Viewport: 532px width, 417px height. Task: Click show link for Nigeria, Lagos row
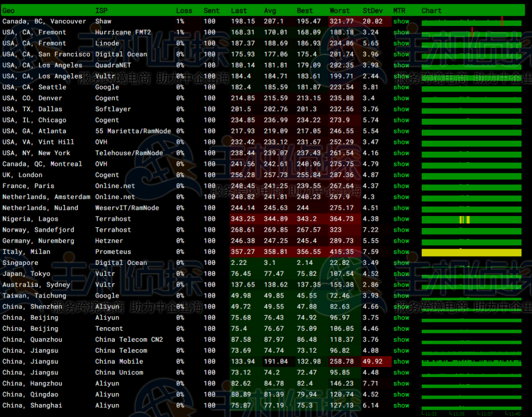pyautogui.click(x=401, y=219)
